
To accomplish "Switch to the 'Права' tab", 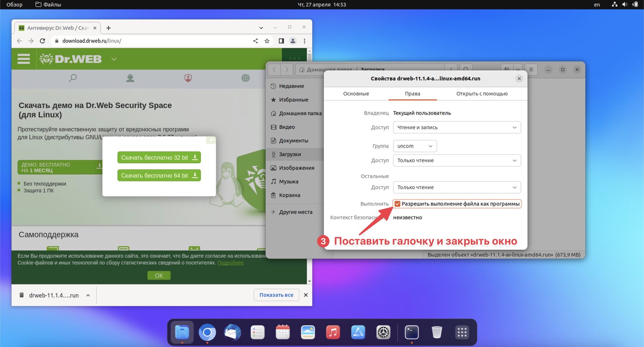I will [x=412, y=93].
